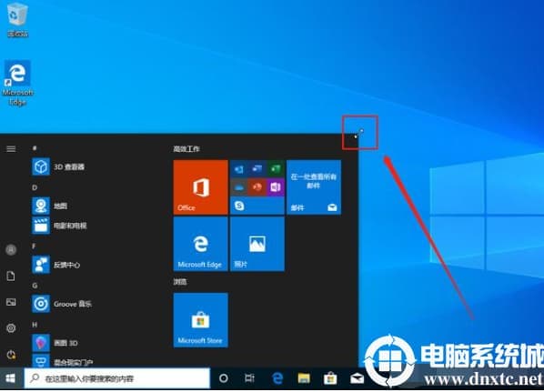Open the Documents icon in Start sidebar
The image size is (544, 392).
coord(11,276)
